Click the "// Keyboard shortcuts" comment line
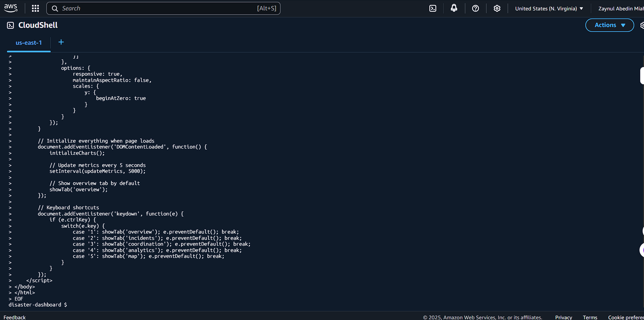This screenshot has width=644, height=320. (x=68, y=208)
